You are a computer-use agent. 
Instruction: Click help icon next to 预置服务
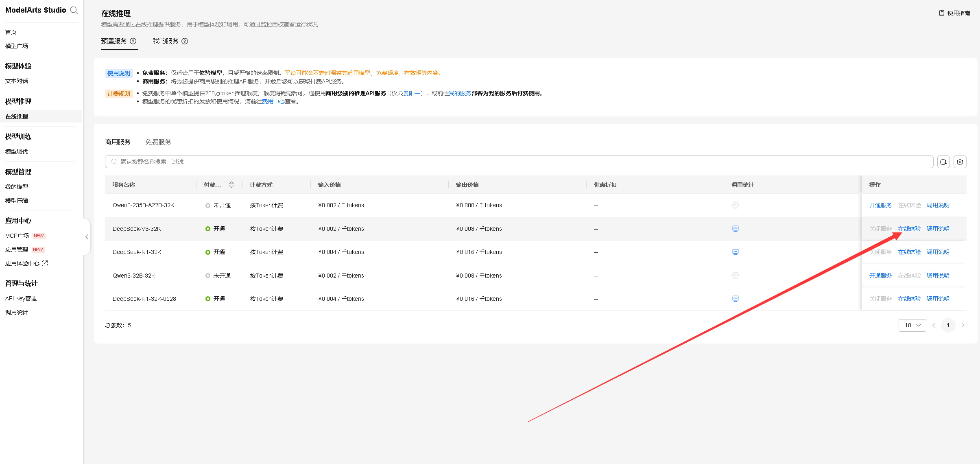coord(133,41)
